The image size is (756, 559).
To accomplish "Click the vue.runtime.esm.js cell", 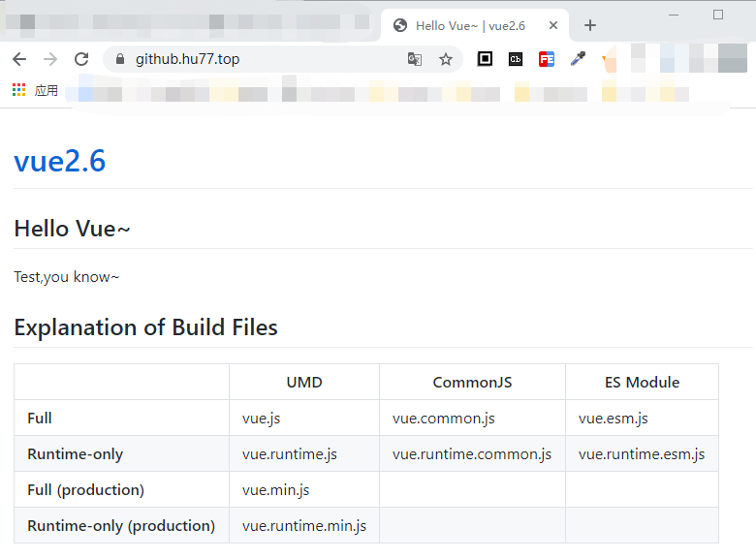I will [642, 454].
